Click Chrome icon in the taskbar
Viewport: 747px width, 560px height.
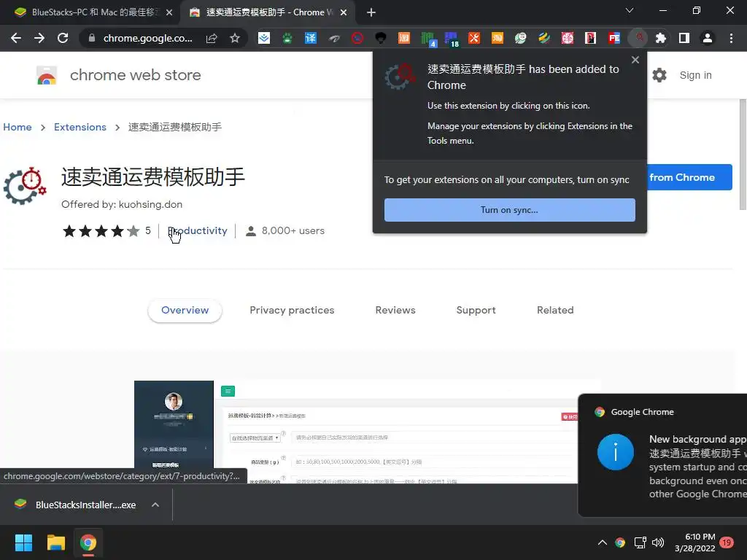(88, 542)
